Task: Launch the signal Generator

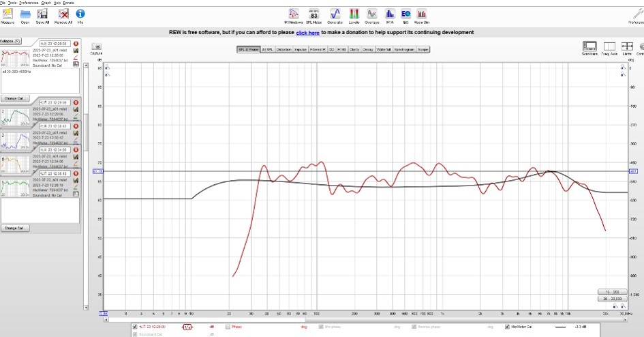Action: pos(335,16)
